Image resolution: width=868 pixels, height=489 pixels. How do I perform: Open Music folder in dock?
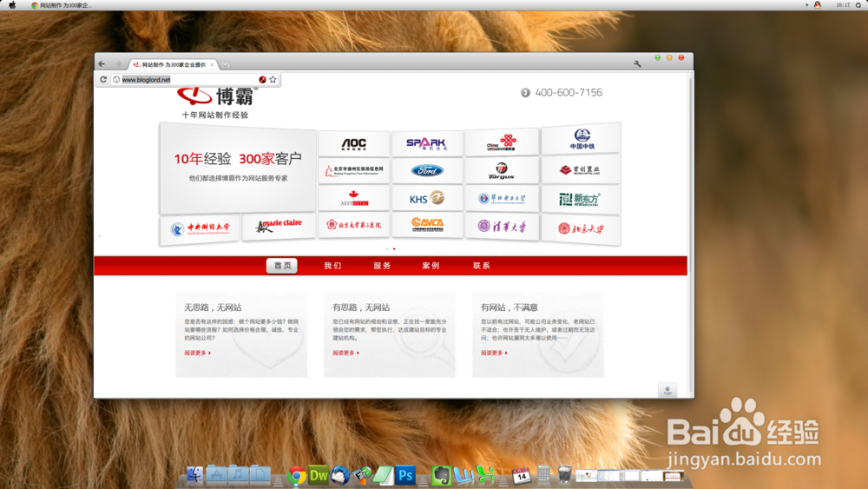tap(238, 474)
